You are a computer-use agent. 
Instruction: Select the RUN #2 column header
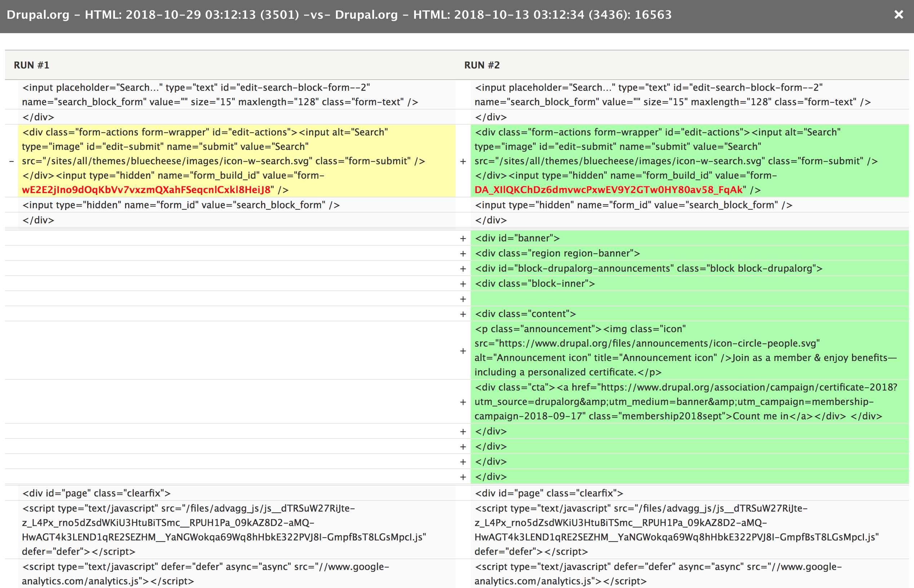point(482,65)
